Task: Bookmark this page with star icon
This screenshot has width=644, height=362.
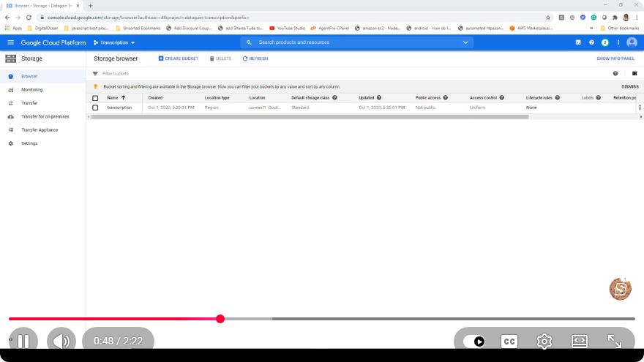Action: [548, 18]
